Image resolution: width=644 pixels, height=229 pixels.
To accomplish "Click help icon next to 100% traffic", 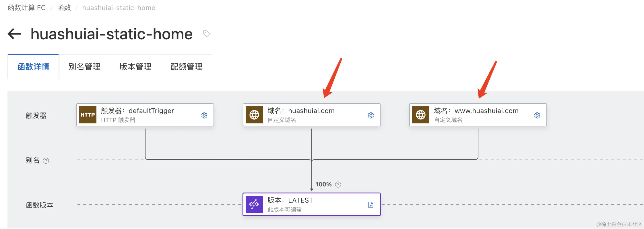I will click(338, 185).
